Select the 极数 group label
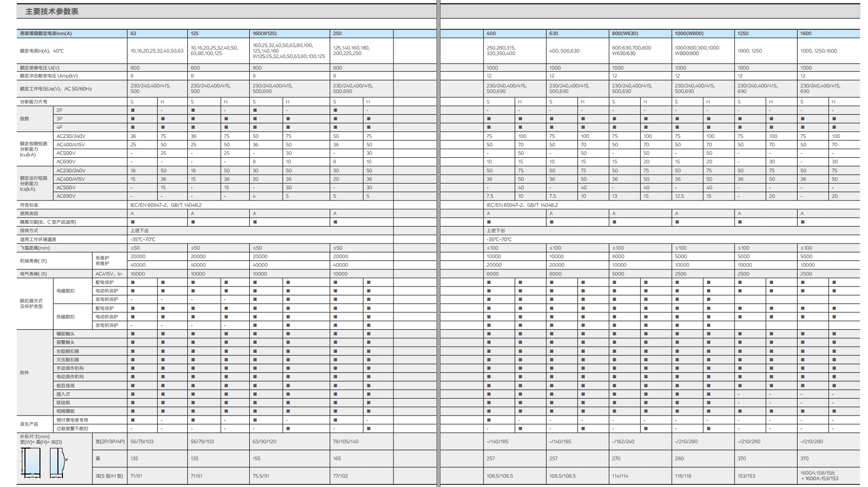The width and height of the screenshot is (868, 487). pyautogui.click(x=24, y=119)
